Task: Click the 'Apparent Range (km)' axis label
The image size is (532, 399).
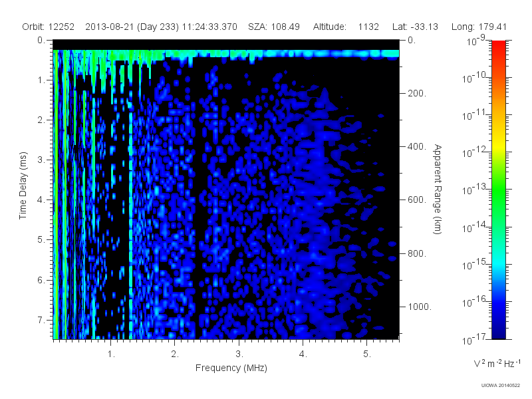Action: (438, 190)
